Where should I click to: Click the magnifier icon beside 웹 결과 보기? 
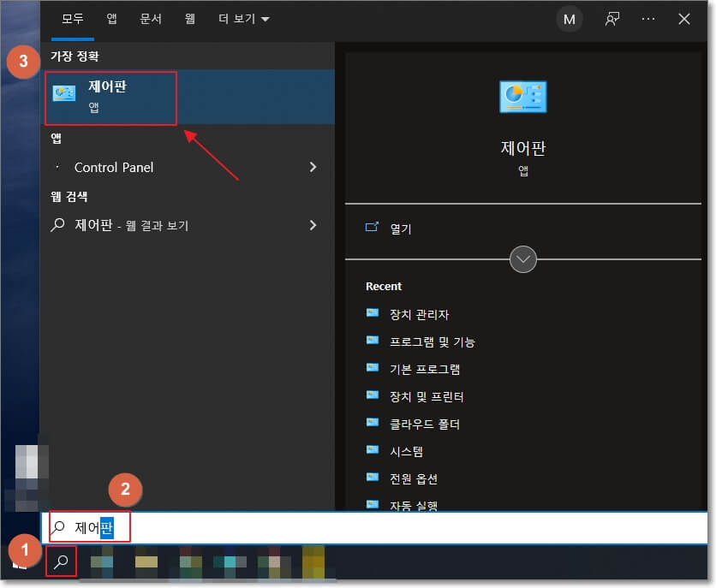57,225
